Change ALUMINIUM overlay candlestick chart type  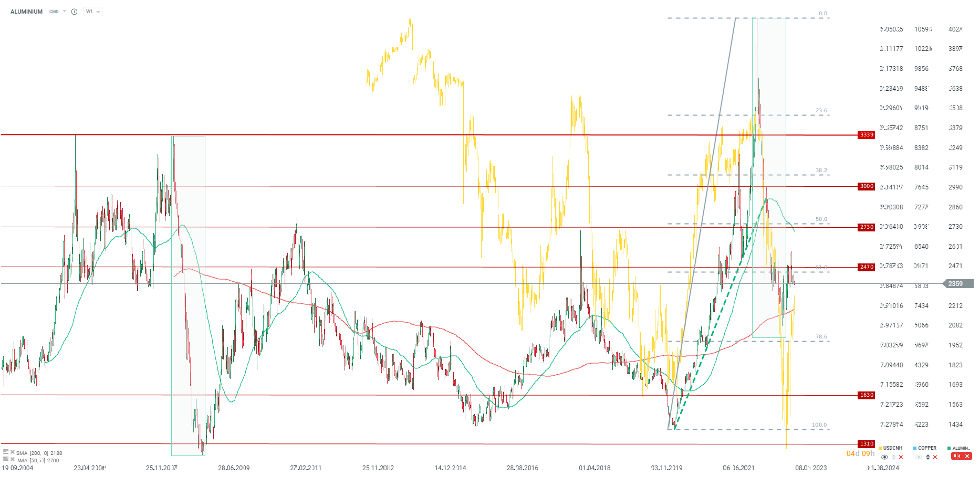coord(957,457)
